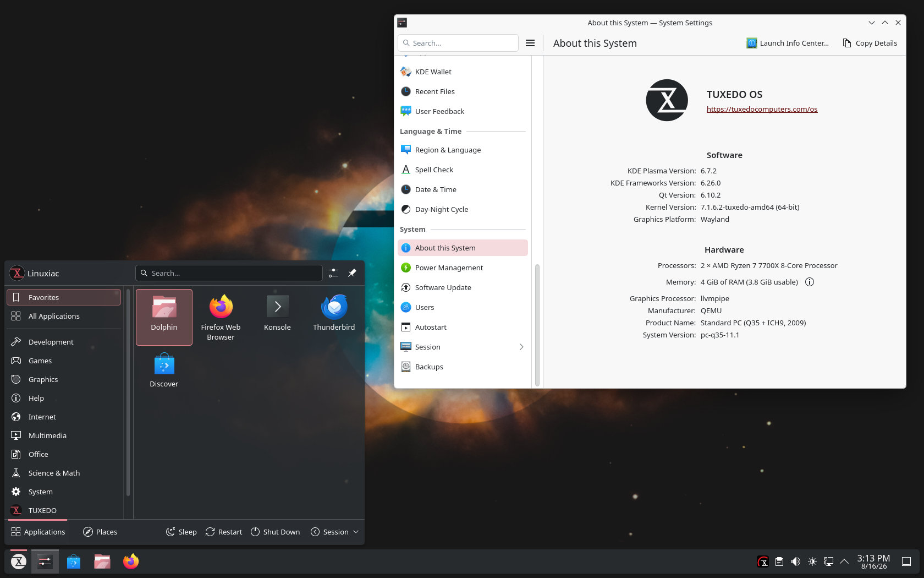The width and height of the screenshot is (924, 578).
Task: Open the Office category
Action: click(64, 454)
